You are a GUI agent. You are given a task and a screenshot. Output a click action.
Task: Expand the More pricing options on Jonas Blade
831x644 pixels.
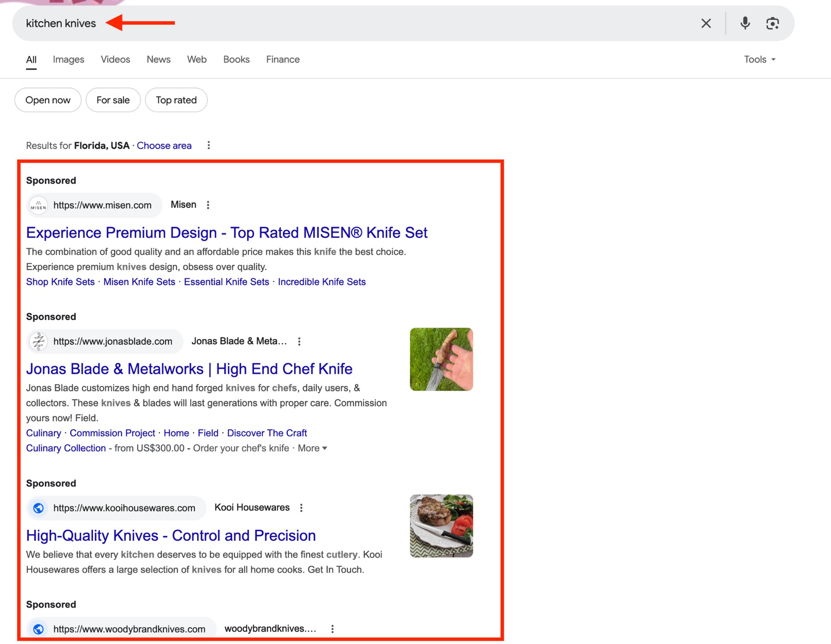coord(312,448)
